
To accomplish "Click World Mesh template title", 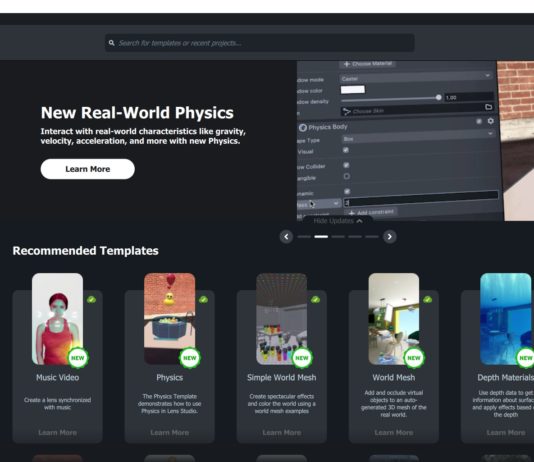I will 394,377.
